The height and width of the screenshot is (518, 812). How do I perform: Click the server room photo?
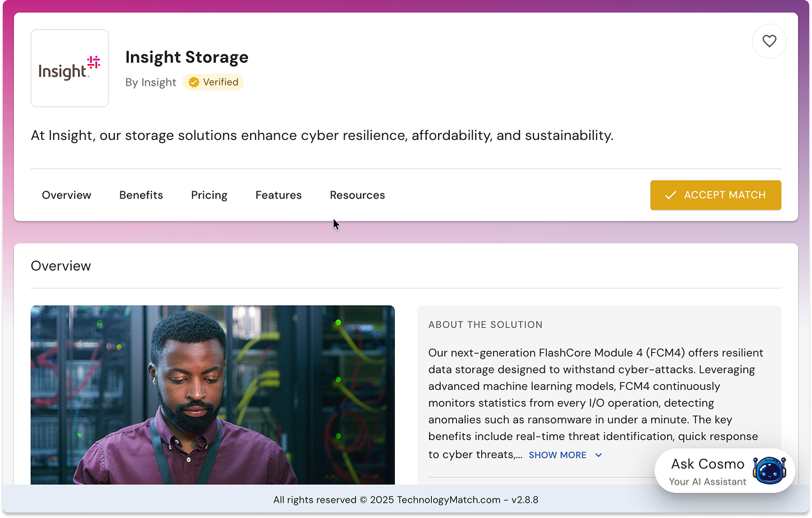point(213,395)
